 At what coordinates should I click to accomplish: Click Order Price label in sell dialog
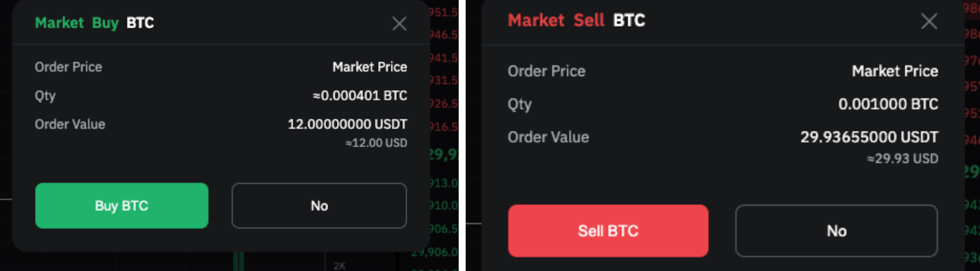pyautogui.click(x=546, y=71)
